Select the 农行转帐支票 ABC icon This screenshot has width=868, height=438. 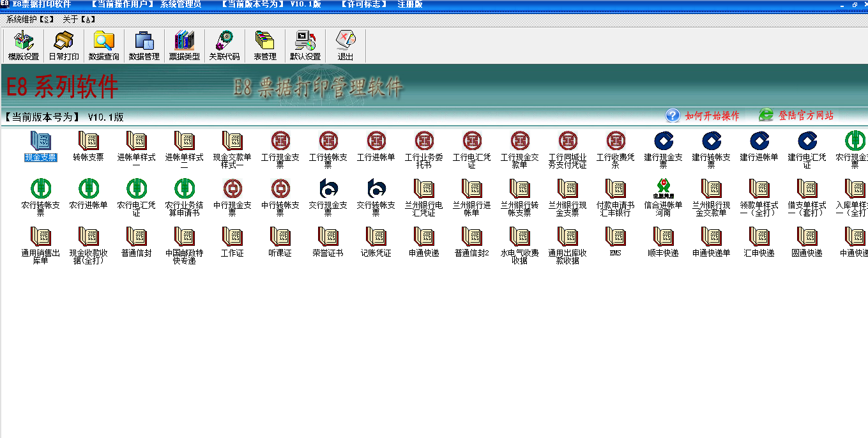point(40,197)
